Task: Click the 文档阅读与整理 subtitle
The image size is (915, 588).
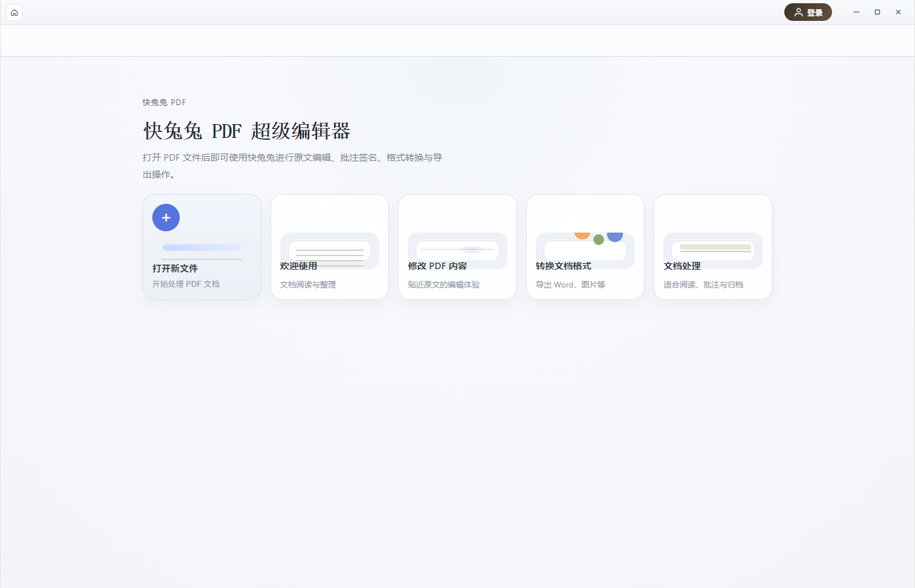Action: click(308, 285)
